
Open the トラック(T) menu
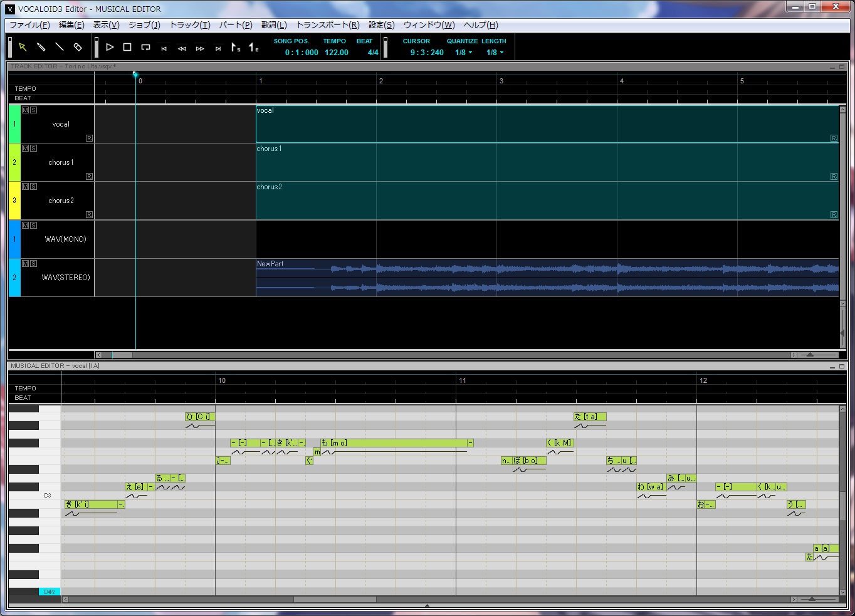[190, 25]
